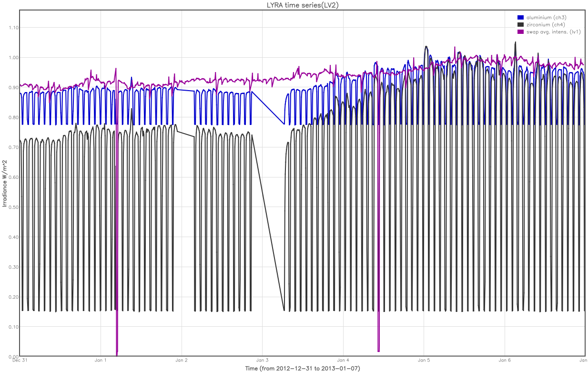
Task: Click the 0.80 y-axis tick label
Action: [13, 117]
